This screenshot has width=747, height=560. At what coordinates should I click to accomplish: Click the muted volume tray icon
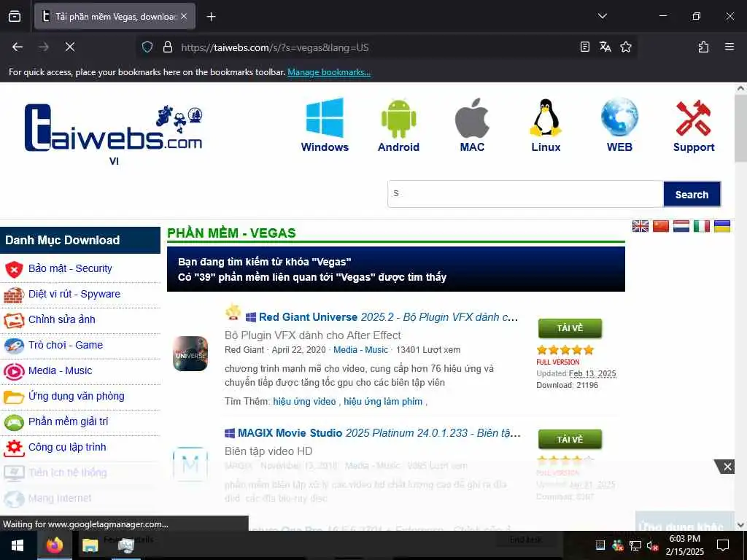point(652,545)
